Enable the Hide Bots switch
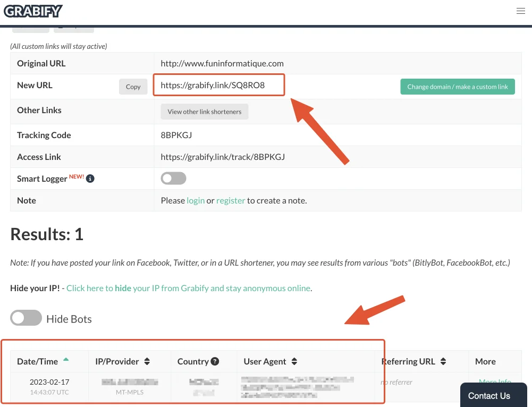 [26, 318]
